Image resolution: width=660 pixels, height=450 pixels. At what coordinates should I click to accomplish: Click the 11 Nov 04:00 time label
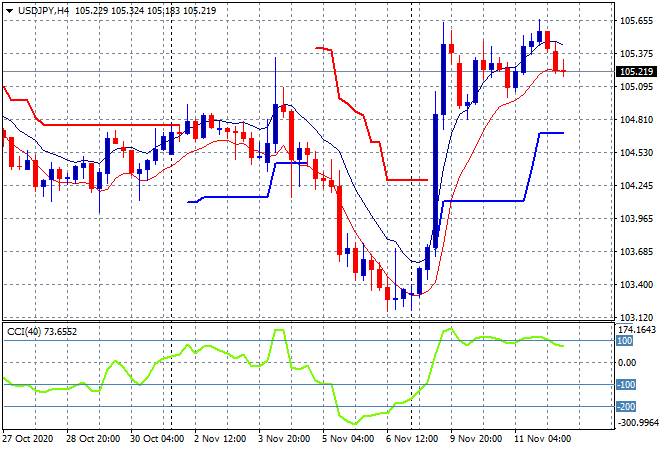[x=543, y=439]
